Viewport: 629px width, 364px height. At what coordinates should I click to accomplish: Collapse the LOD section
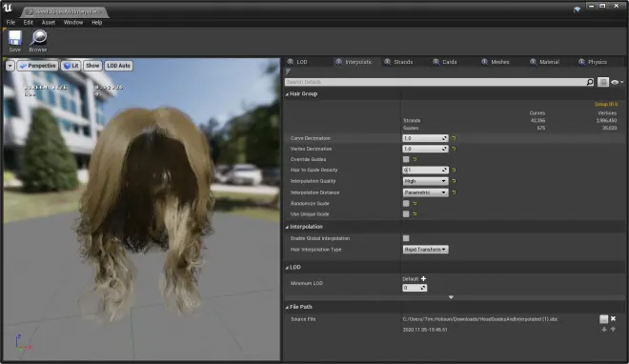tap(287, 268)
